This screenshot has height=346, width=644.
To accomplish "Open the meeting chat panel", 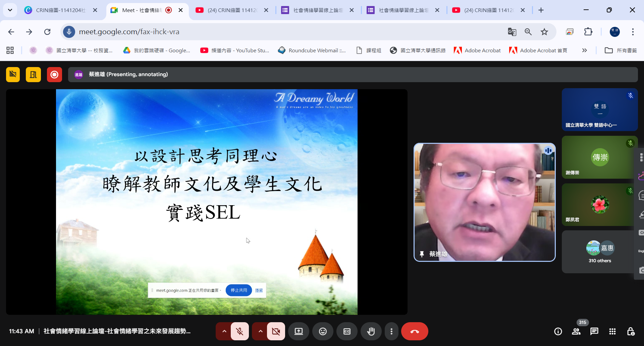I will click(x=594, y=331).
